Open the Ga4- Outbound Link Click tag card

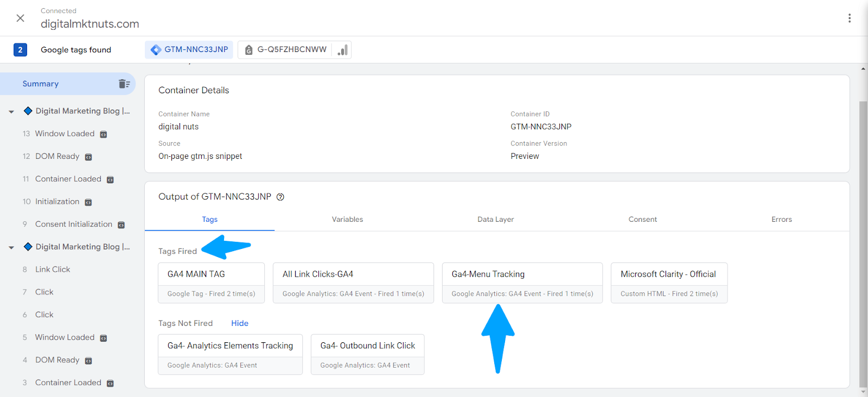coord(368,355)
